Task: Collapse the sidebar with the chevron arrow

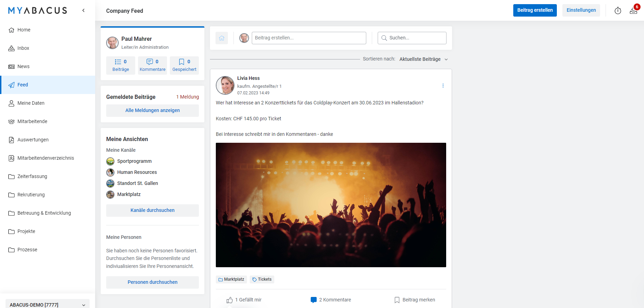Action: [83, 10]
